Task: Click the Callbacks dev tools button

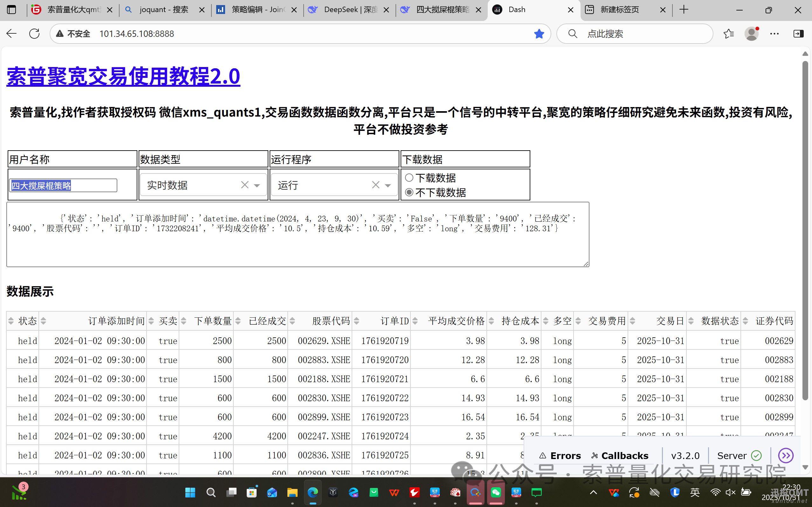Action: point(620,455)
